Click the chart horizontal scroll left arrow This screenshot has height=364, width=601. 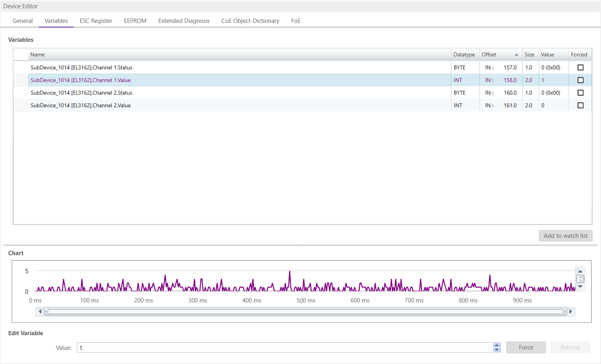40,312
